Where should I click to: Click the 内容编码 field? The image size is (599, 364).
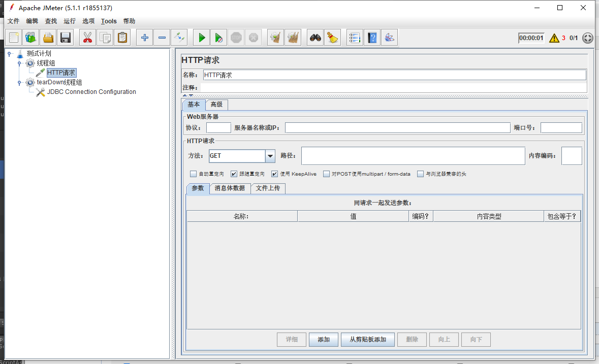(x=572, y=156)
